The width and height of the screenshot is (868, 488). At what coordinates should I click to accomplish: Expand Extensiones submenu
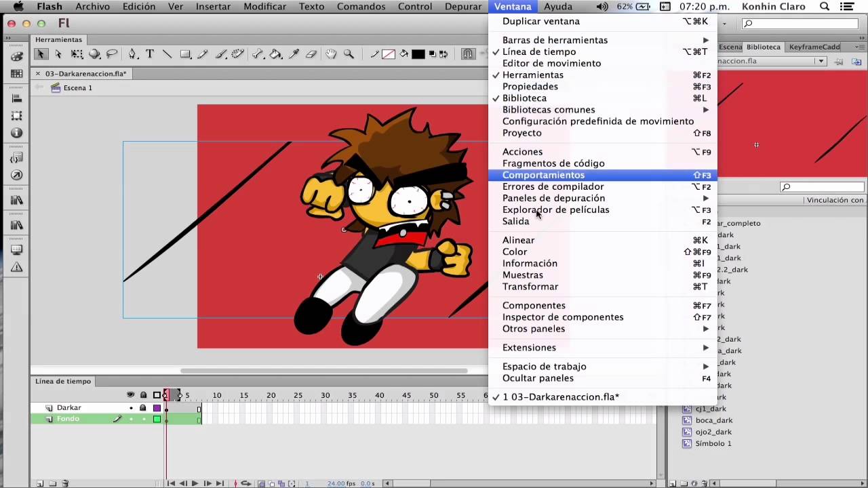(x=602, y=348)
